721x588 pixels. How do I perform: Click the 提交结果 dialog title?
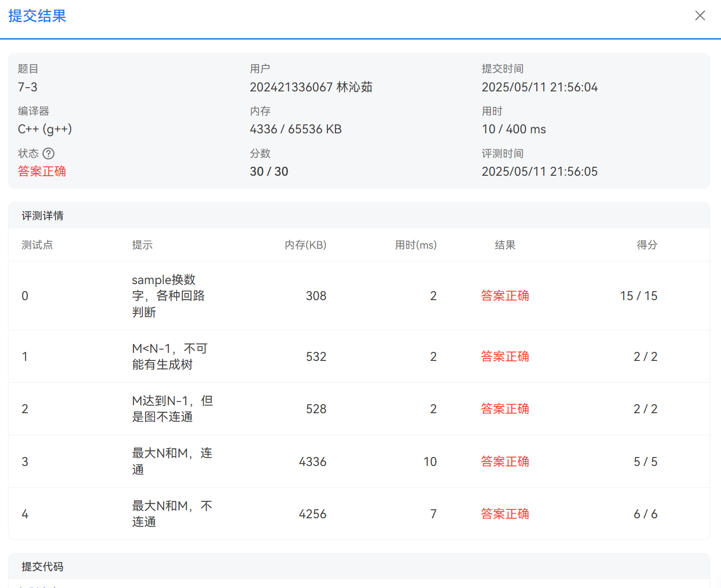(37, 16)
